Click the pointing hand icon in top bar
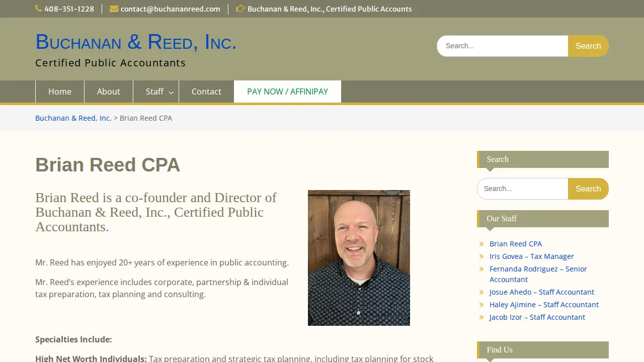The height and width of the screenshot is (362, 644). coord(240,9)
